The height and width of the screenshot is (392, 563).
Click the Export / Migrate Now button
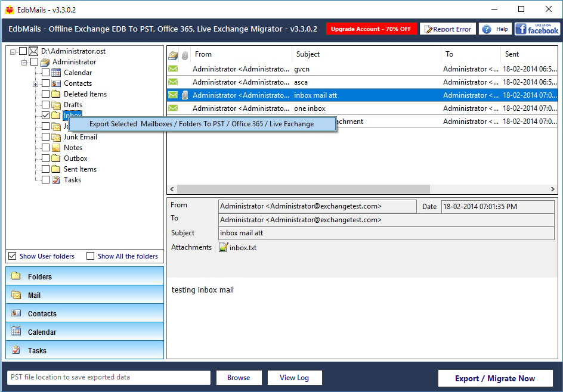pos(495,378)
